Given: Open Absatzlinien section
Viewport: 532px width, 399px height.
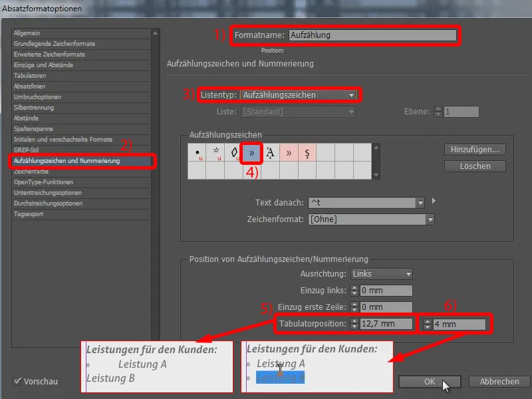Looking at the screenshot, I should click(x=81, y=86).
